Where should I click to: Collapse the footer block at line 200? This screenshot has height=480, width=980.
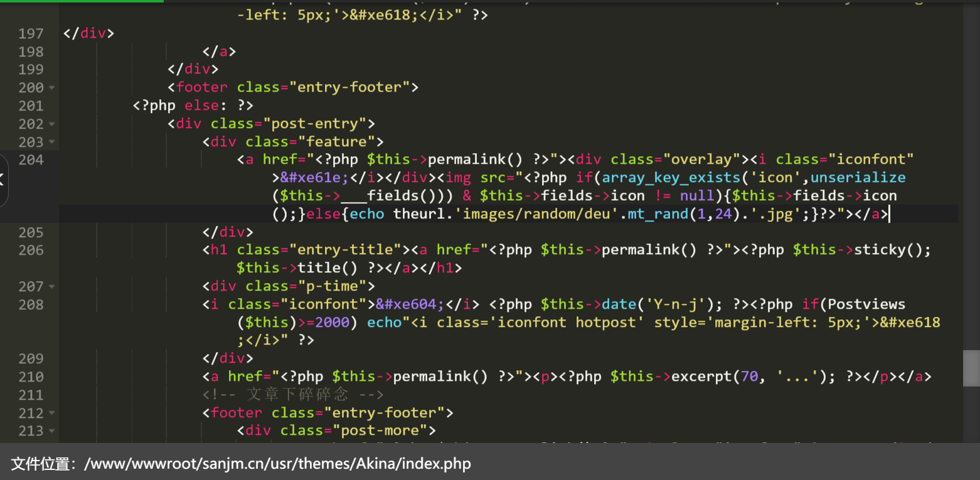51,88
